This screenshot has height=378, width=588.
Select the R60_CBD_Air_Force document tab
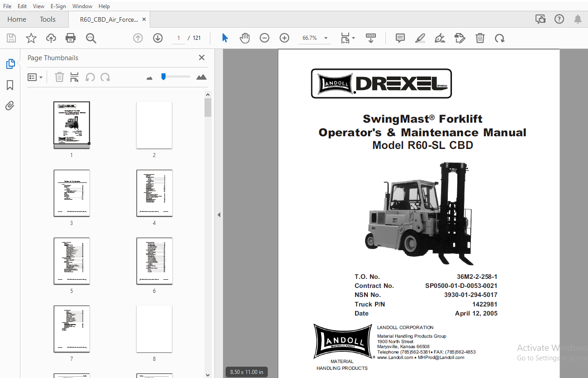coord(109,19)
